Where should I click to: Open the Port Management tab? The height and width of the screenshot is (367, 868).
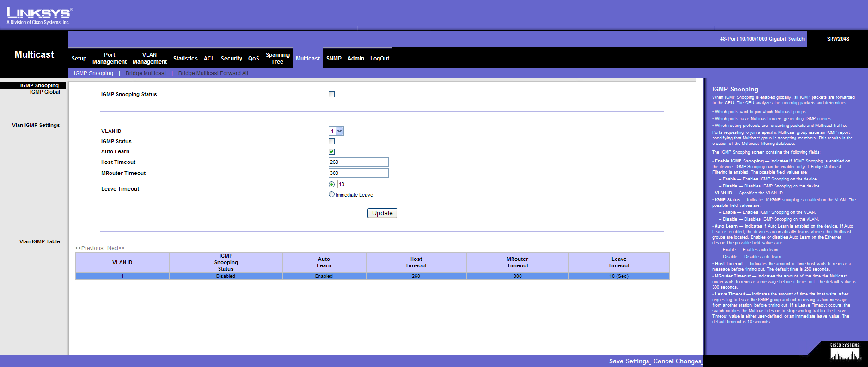tap(109, 58)
